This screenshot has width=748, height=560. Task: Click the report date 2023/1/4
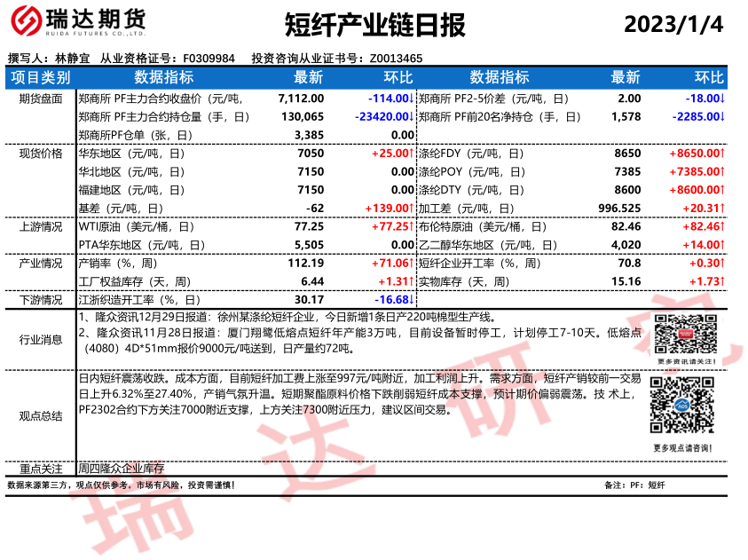[x=673, y=24]
